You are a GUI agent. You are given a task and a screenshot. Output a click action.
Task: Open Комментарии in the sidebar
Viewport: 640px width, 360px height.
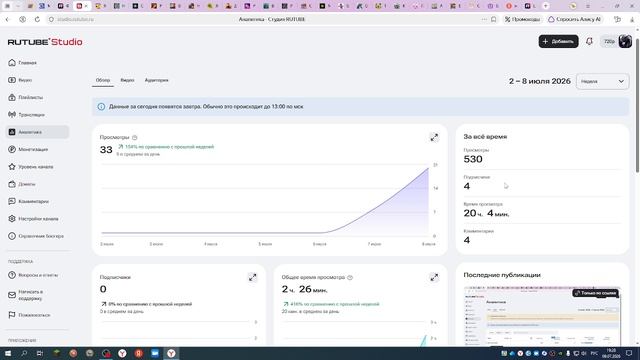coord(29,201)
